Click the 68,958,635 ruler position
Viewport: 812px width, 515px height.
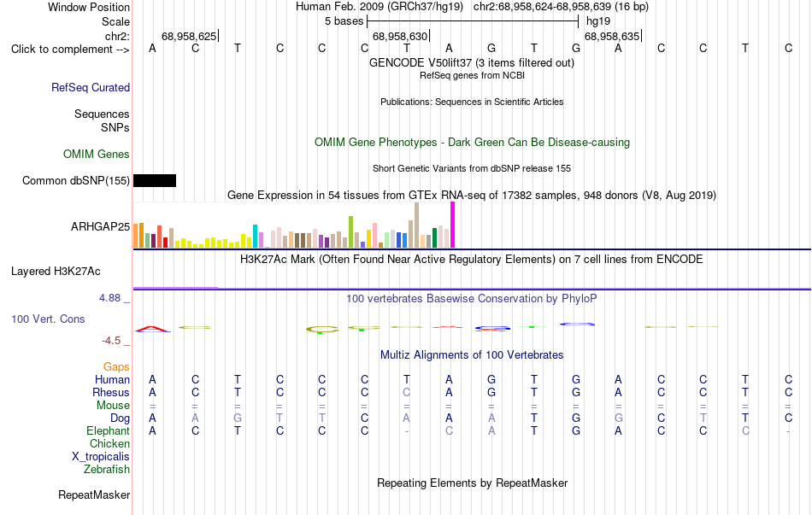pyautogui.click(x=612, y=36)
